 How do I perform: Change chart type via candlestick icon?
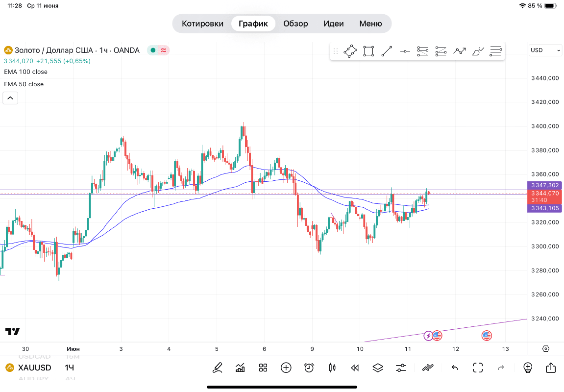click(x=332, y=367)
